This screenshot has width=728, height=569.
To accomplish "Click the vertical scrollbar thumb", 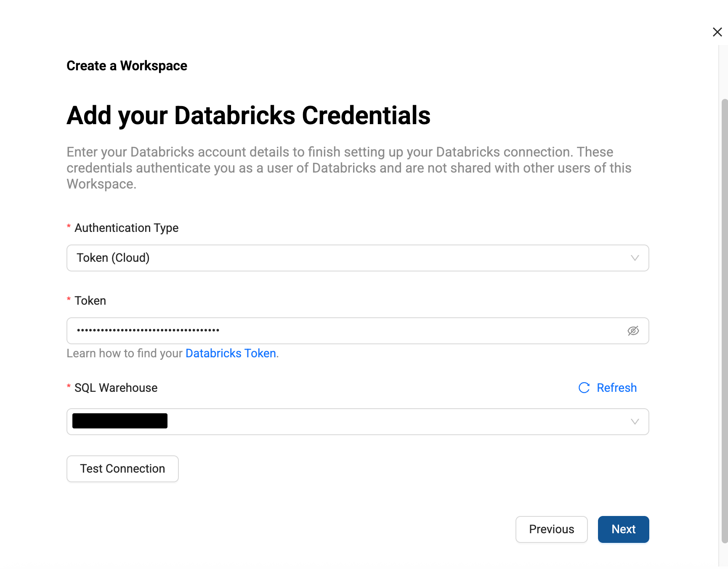I will (x=724, y=321).
